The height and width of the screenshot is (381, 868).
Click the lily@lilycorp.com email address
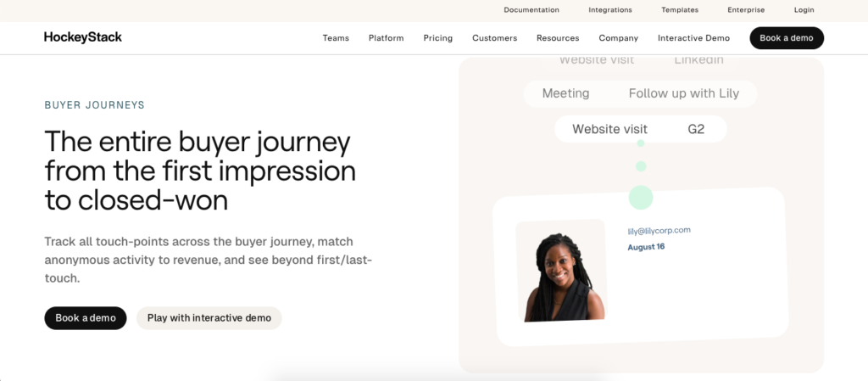point(659,231)
